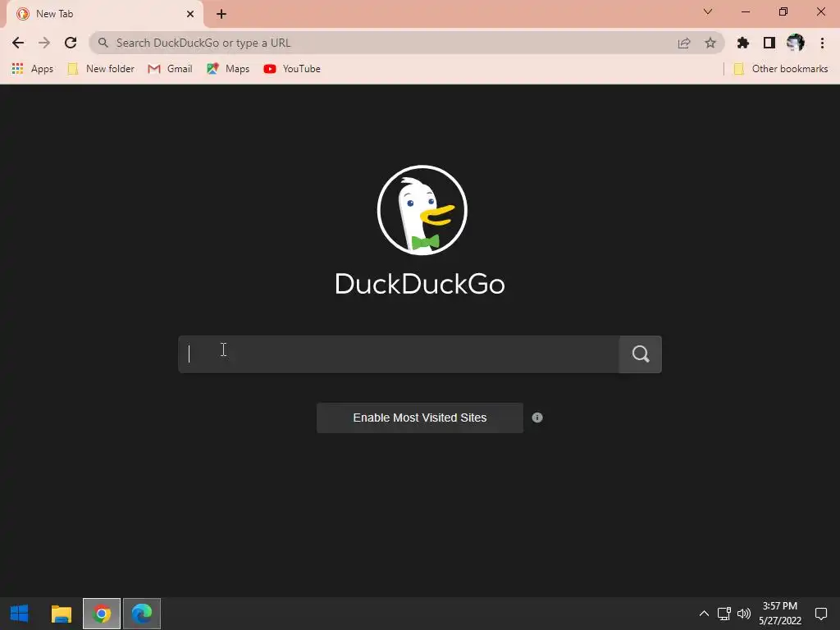840x630 pixels.
Task: Restore down the Chrome window
Action: tap(783, 11)
